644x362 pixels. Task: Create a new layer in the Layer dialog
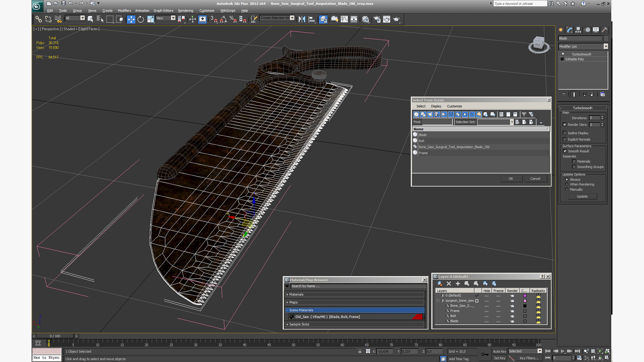coord(440,284)
